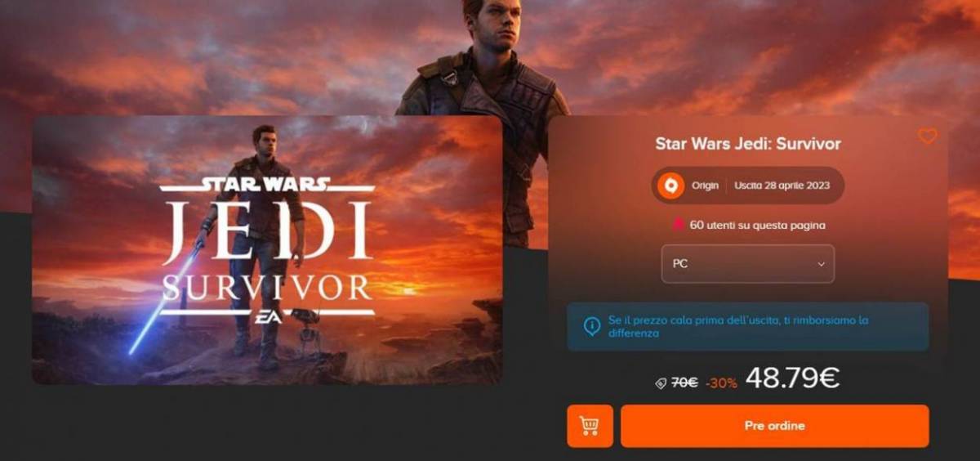Click the Star Wars Jedi: Survivor title
The image size is (980, 461).
(x=747, y=145)
